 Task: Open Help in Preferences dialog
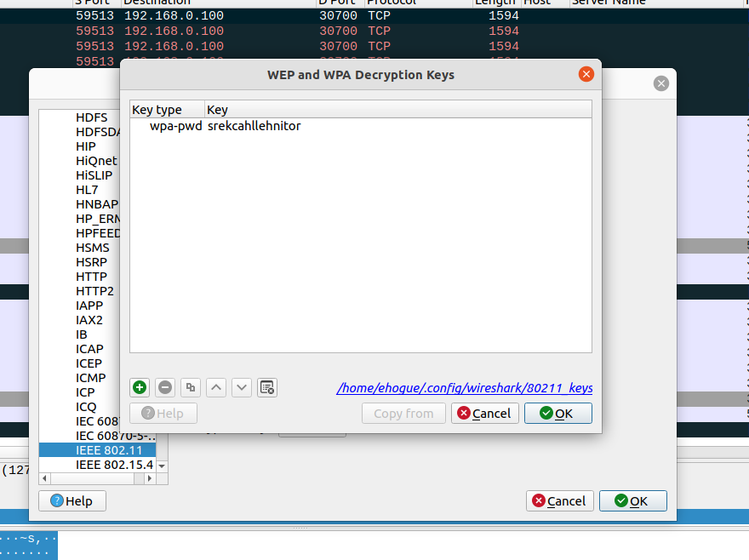click(x=72, y=500)
